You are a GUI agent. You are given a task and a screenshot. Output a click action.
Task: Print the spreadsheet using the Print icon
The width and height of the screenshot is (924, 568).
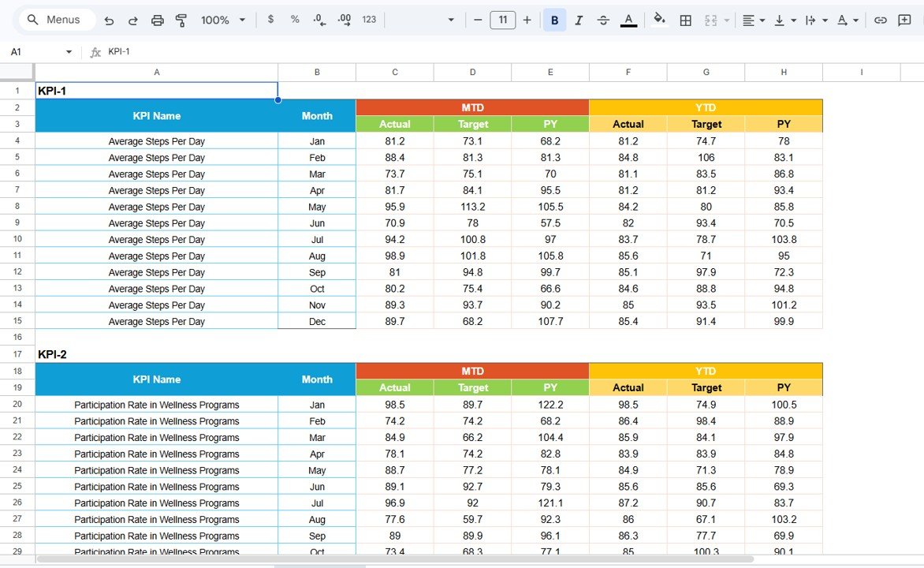[x=157, y=21]
